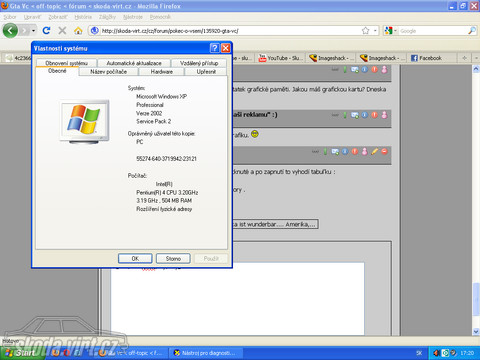This screenshot has height=360, width=480.
Task: Switch to the Upřesnit tab
Action: 206,72
